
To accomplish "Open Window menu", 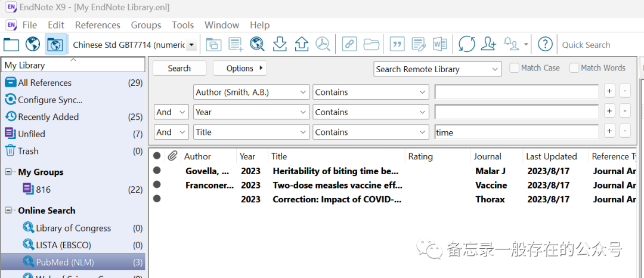I will pos(222,25).
